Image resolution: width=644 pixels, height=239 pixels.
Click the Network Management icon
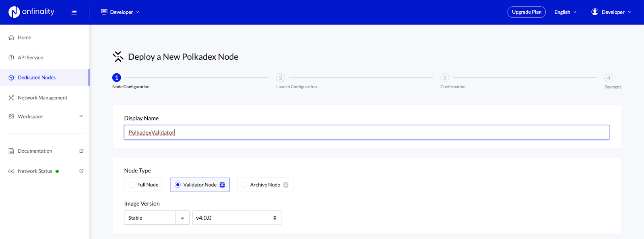point(11,98)
